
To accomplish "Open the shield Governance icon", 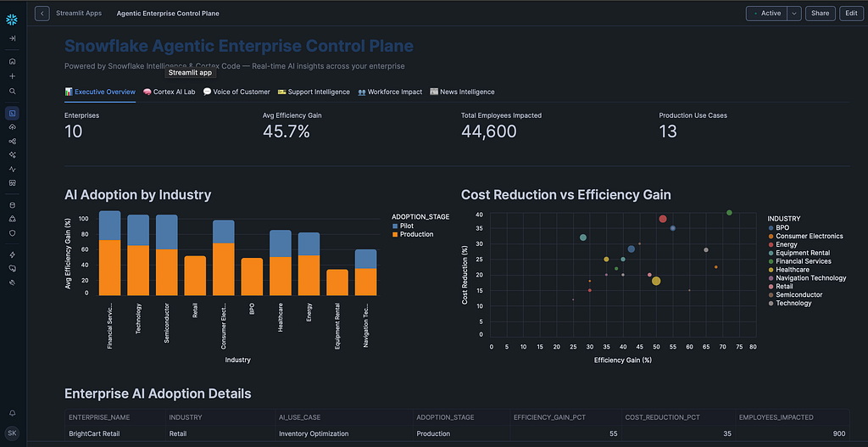I will coord(12,233).
